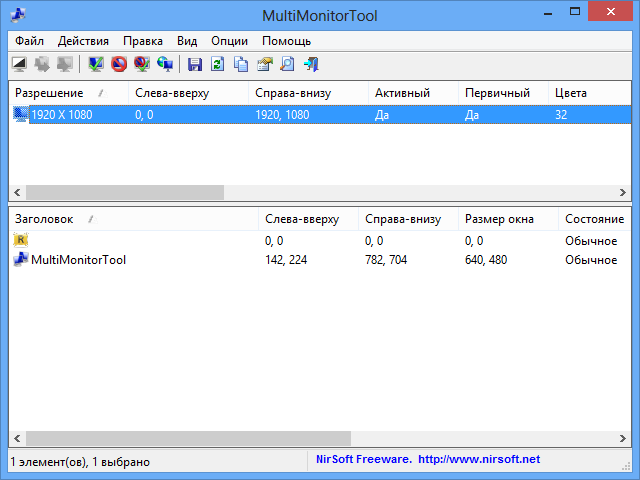The image size is (640, 480).
Task: Save selected items with the floppy disk icon
Action: [x=195, y=64]
